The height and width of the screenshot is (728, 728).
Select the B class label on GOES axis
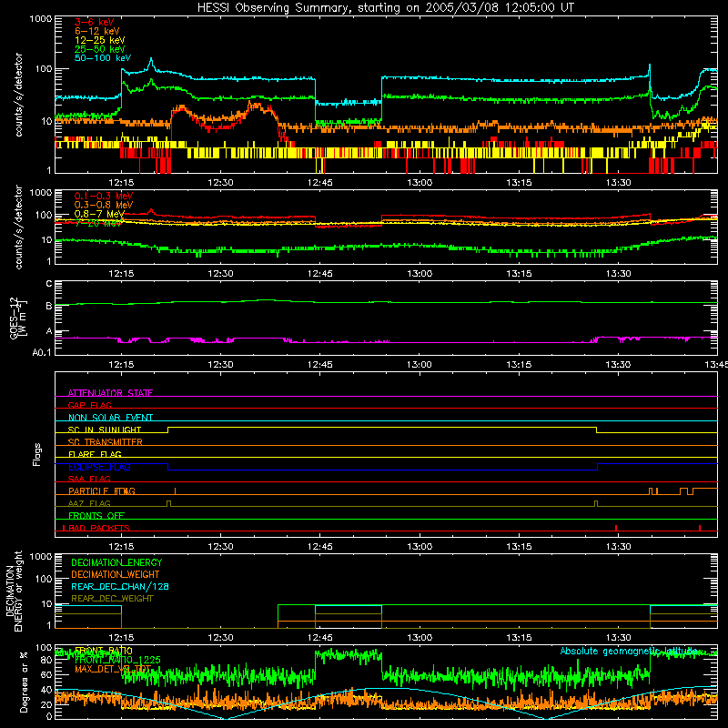point(49,306)
